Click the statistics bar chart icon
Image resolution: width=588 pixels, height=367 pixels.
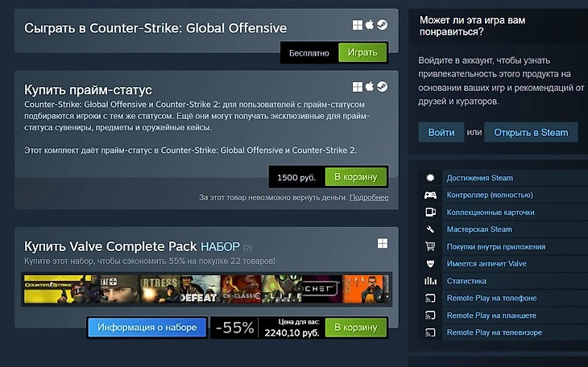point(430,281)
